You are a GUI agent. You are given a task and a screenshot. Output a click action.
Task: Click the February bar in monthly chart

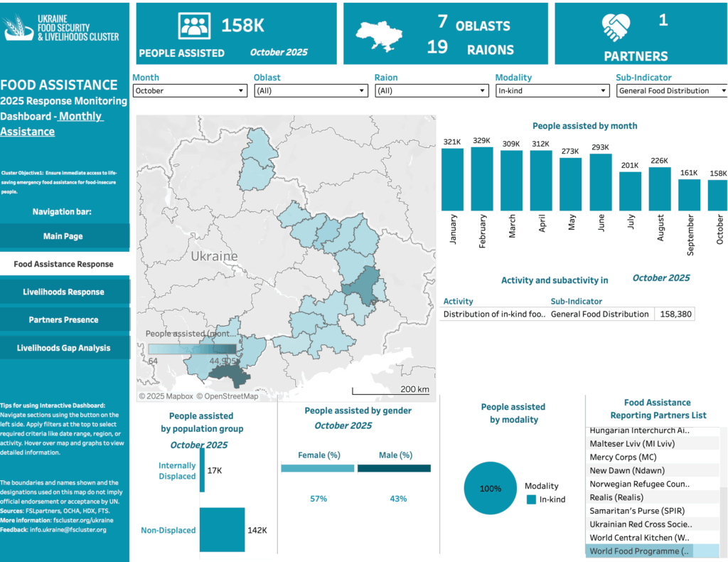pos(482,178)
